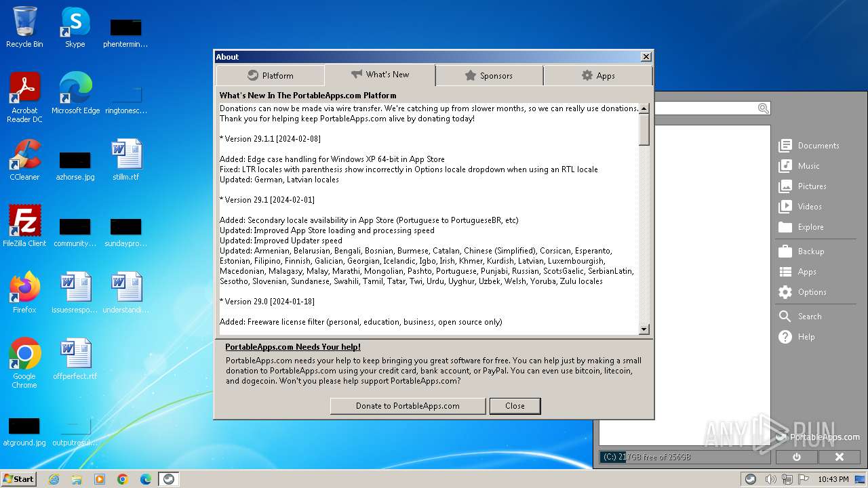The height and width of the screenshot is (488, 868).
Task: Open the sundaypro... file on the desktop
Action: pos(126,232)
